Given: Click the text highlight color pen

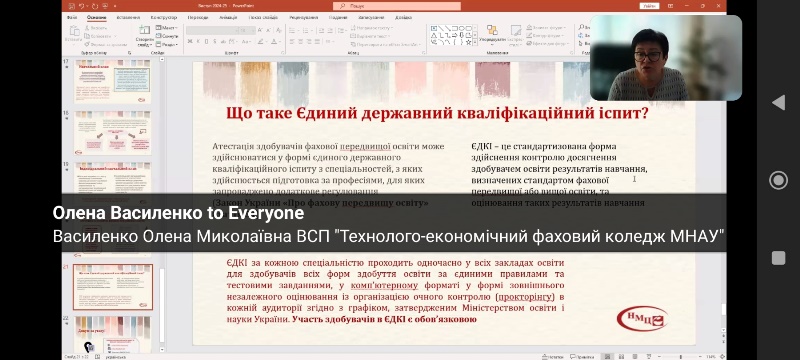Looking at the screenshot, I should point(261,41).
